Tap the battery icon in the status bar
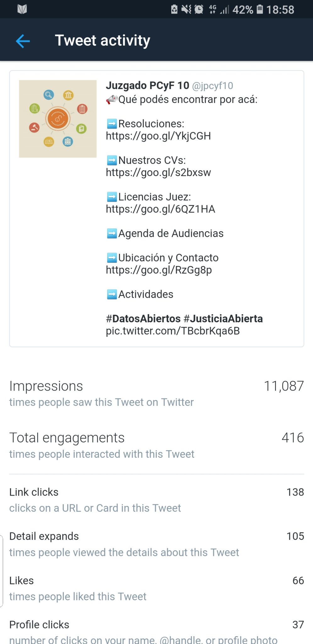Viewport: 313px width, 644px height. (x=260, y=9)
